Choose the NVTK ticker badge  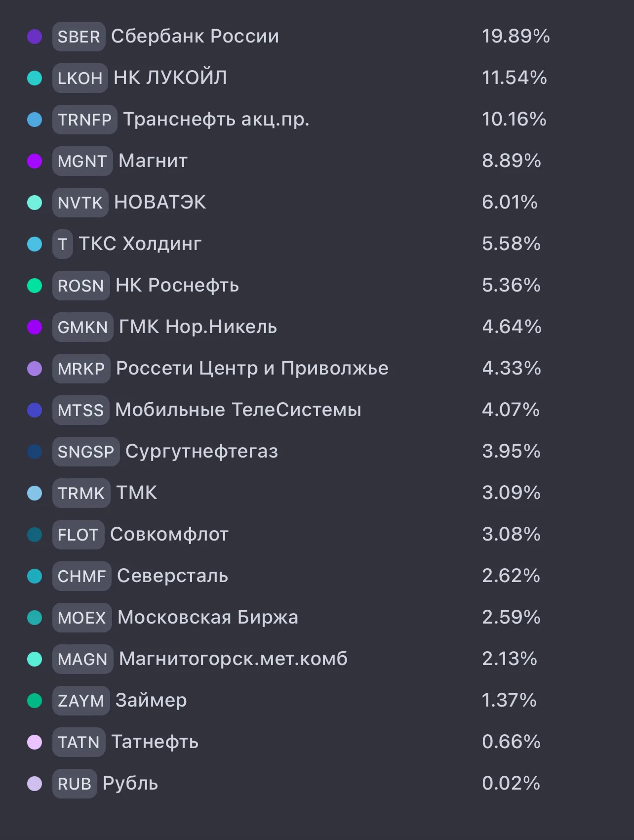tap(80, 203)
